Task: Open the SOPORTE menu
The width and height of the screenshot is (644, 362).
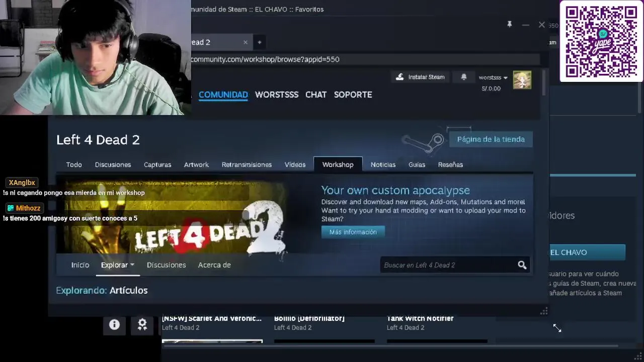Action: (353, 95)
